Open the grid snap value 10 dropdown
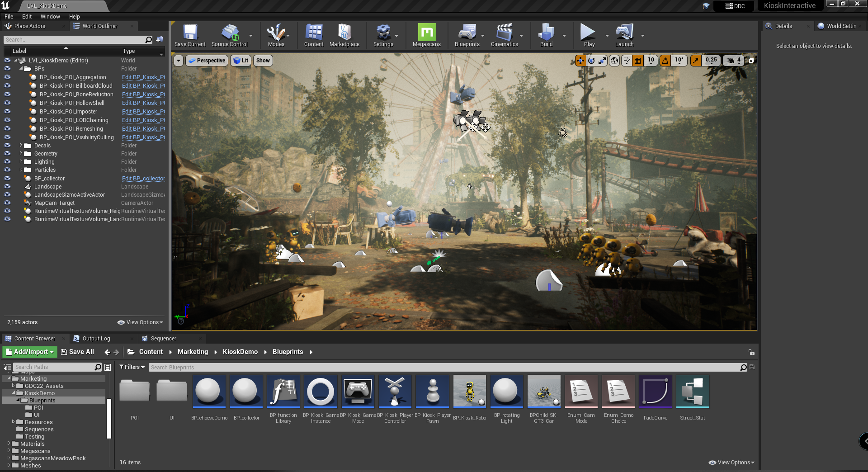This screenshot has height=472, width=868. tap(651, 61)
